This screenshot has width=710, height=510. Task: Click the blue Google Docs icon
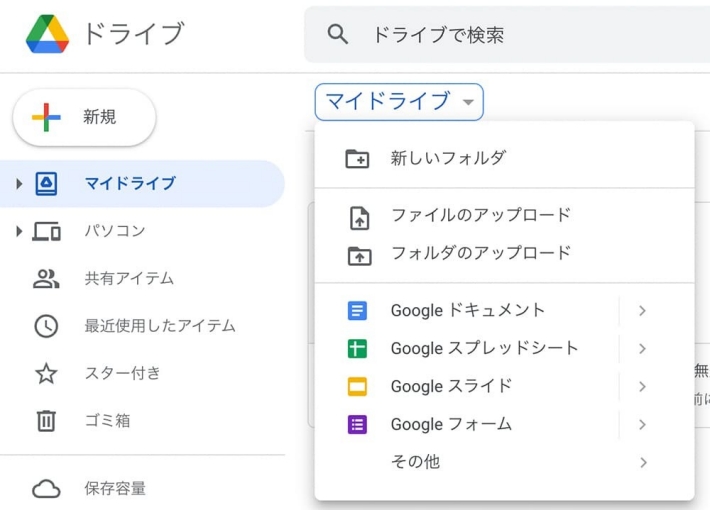coord(357,311)
